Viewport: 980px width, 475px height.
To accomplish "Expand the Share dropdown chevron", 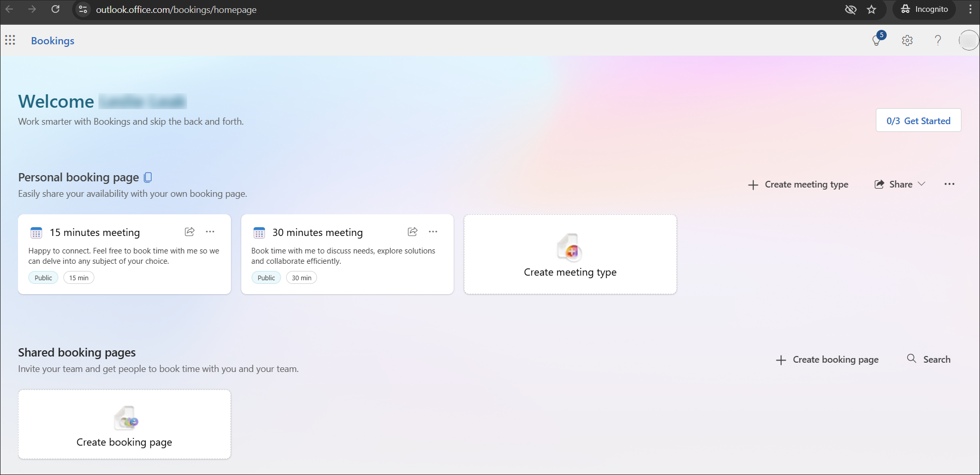I will coord(922,184).
